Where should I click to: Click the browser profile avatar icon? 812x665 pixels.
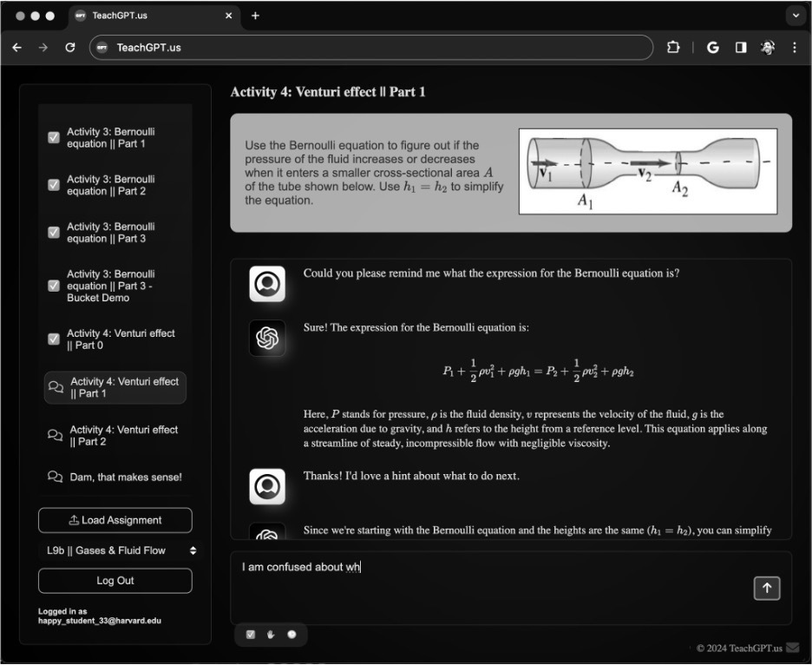767,48
